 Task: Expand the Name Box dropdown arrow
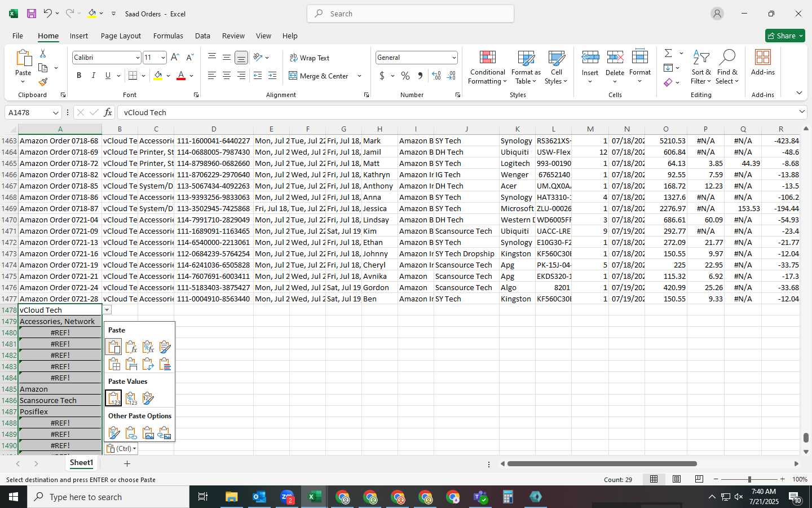pyautogui.click(x=55, y=113)
